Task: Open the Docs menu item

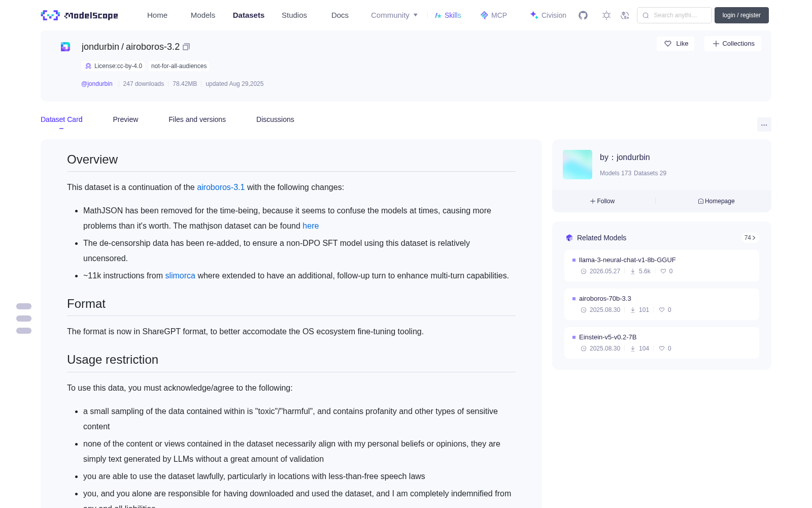Action: pyautogui.click(x=340, y=15)
